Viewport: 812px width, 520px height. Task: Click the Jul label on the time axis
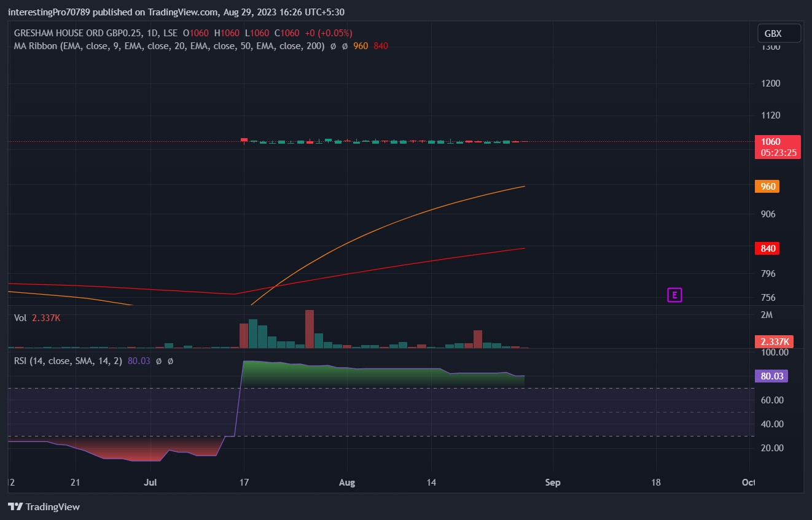(152, 483)
